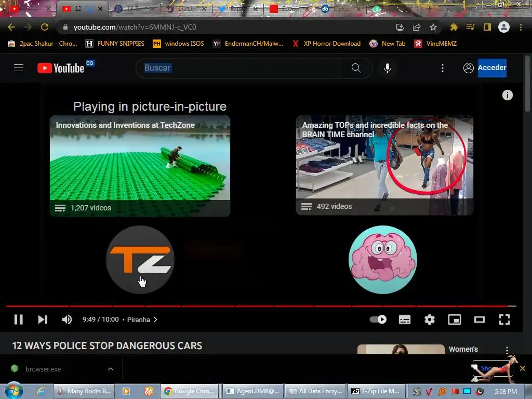Skip to the next video
532x399 pixels.
click(43, 320)
